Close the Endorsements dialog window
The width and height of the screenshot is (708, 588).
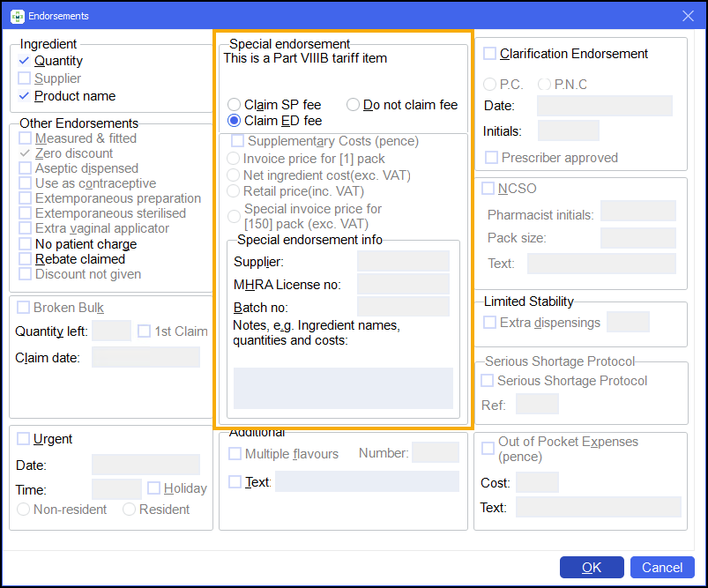coord(688,16)
